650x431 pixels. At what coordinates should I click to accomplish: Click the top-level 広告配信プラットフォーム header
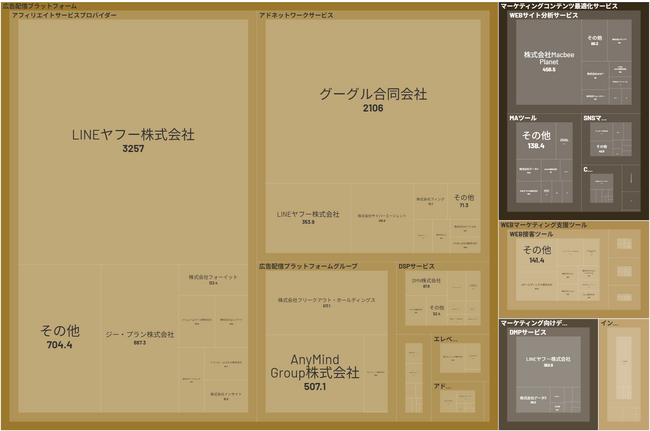[x=40, y=6]
